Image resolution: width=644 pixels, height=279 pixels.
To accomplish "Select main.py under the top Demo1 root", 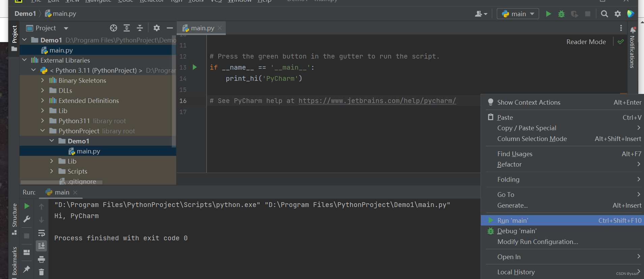I will click(x=98, y=50).
